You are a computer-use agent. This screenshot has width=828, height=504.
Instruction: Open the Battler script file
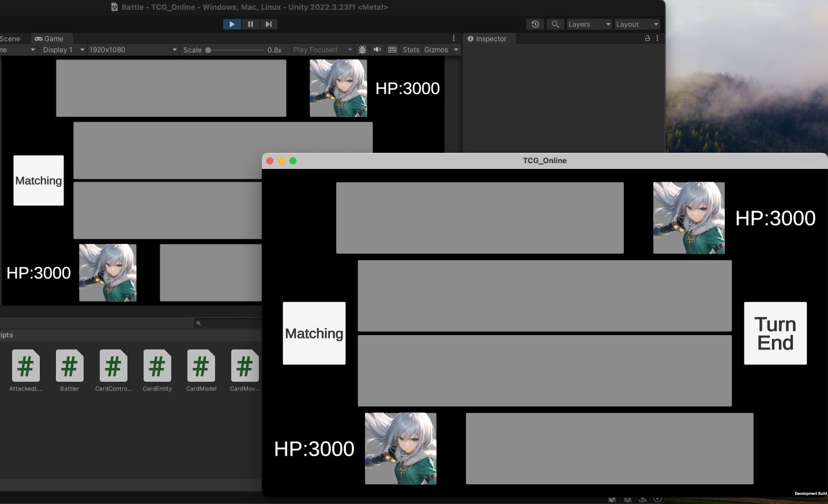(x=69, y=366)
